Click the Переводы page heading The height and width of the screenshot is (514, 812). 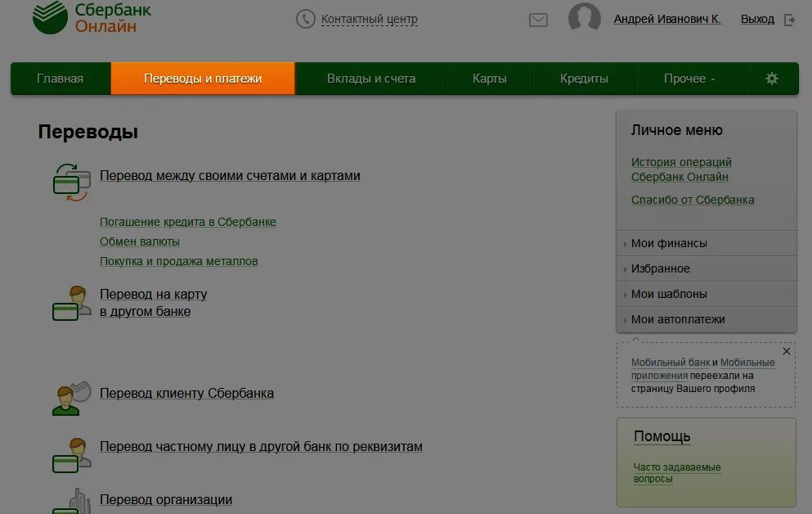[x=88, y=132]
